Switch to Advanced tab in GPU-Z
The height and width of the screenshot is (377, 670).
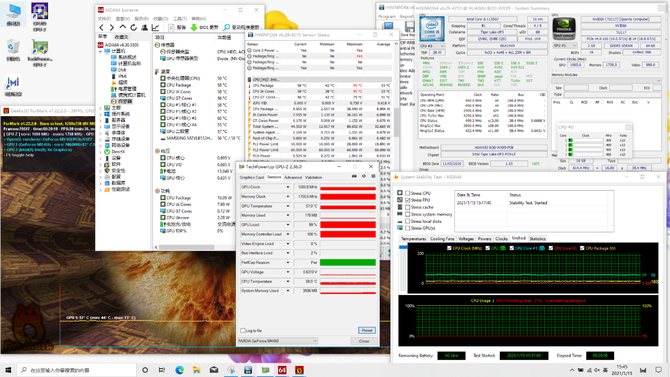tap(293, 177)
